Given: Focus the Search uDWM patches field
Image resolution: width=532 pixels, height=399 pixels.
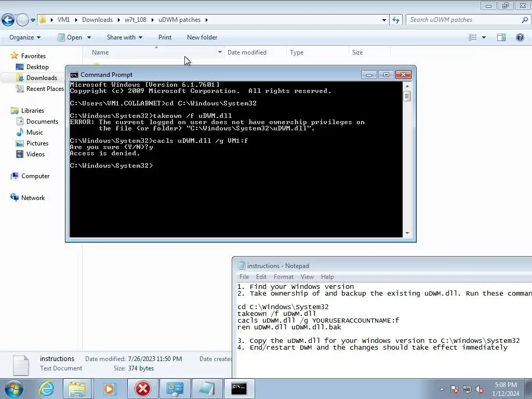Looking at the screenshot, I should click(463, 20).
